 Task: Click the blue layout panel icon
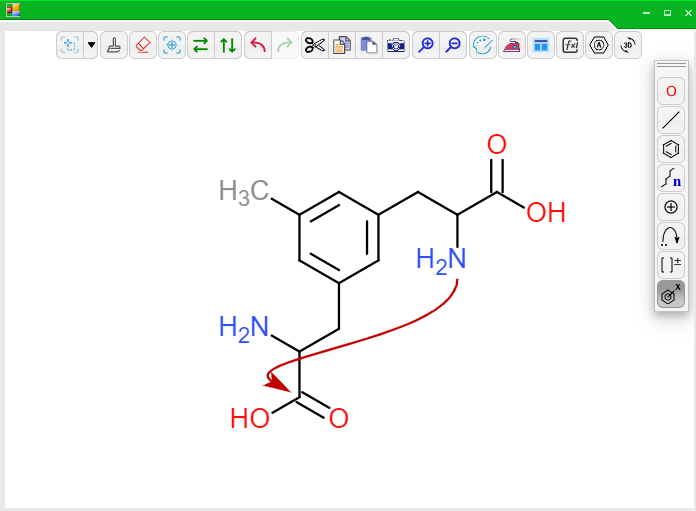541,45
